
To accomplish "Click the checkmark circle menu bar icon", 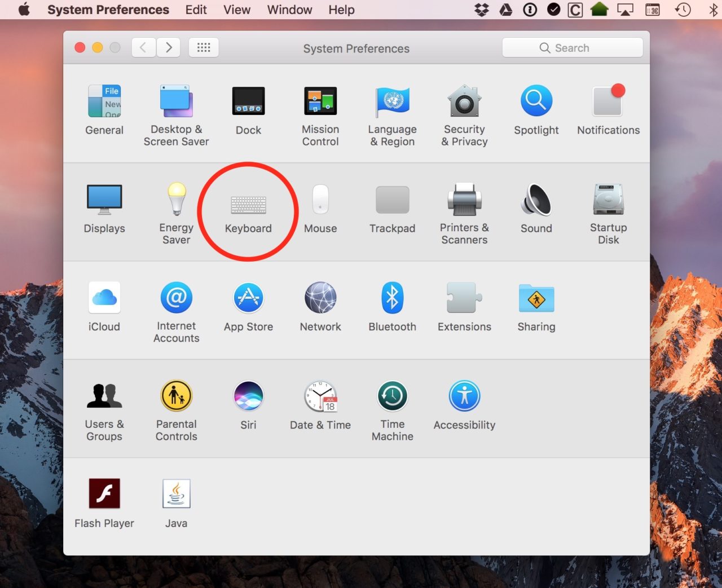I will pyautogui.click(x=554, y=10).
